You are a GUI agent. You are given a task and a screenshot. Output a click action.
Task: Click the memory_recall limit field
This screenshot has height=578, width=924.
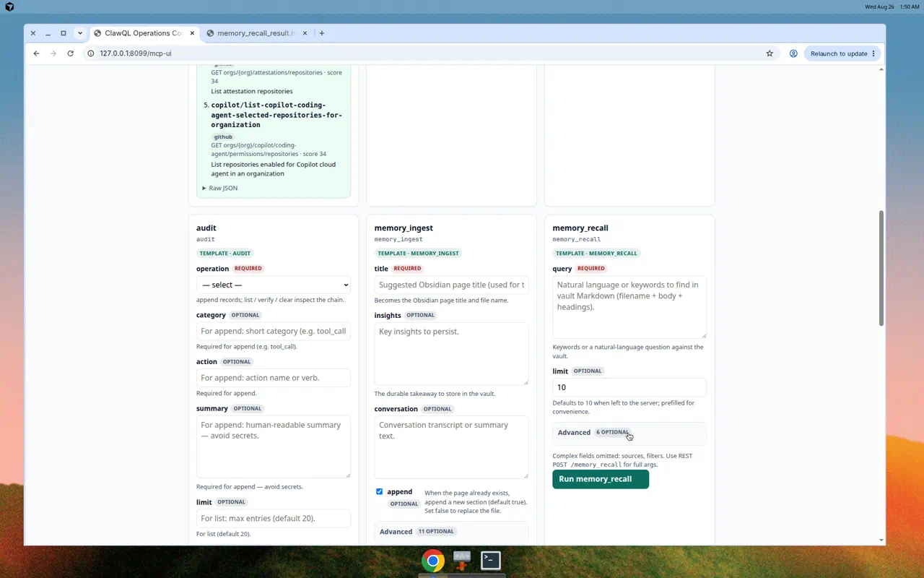coord(629,387)
